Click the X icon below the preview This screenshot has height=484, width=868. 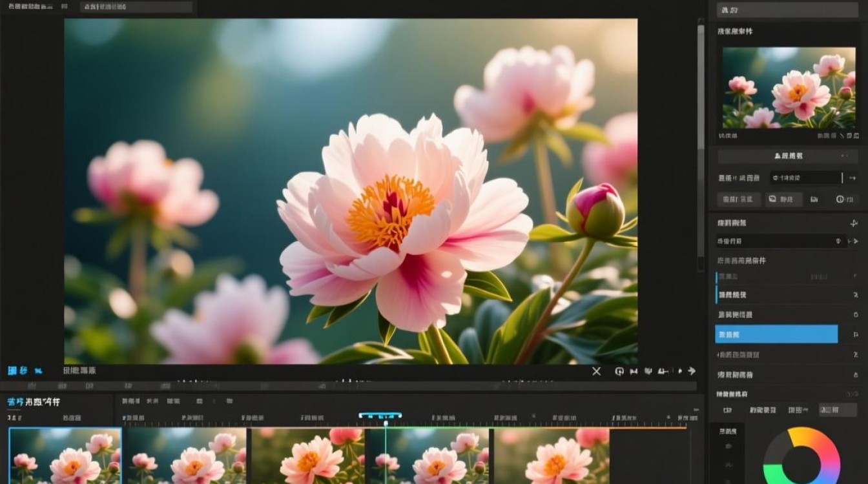[596, 371]
